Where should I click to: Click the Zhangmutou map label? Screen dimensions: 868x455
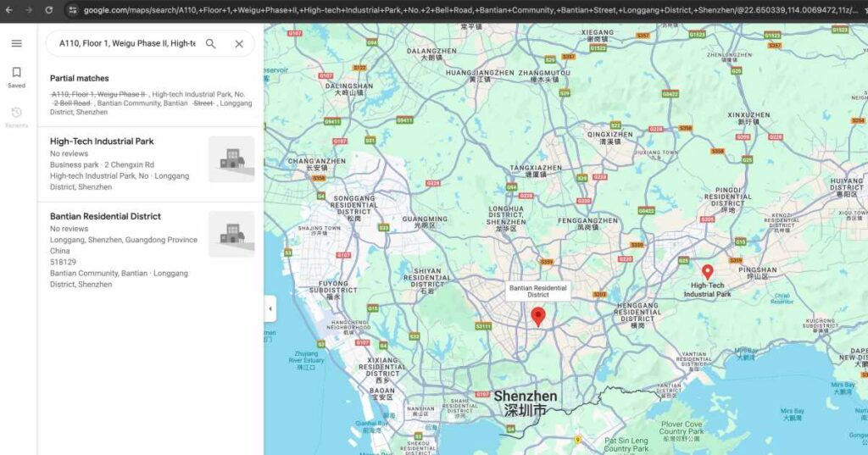(544, 76)
